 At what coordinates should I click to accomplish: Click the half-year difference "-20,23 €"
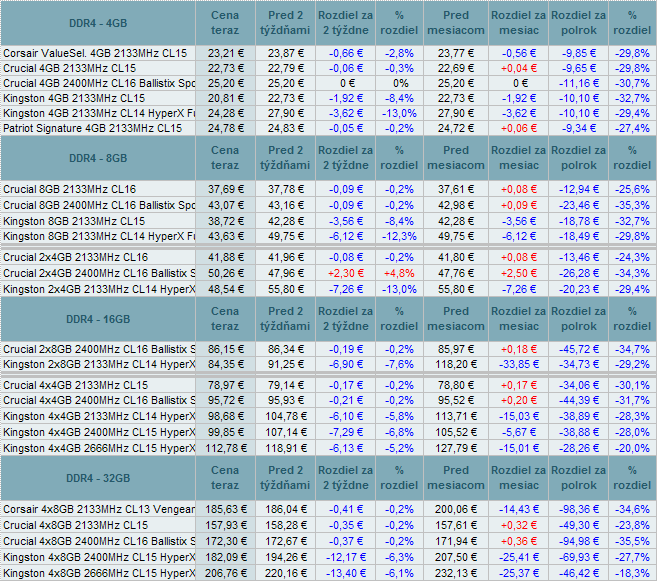click(x=579, y=289)
